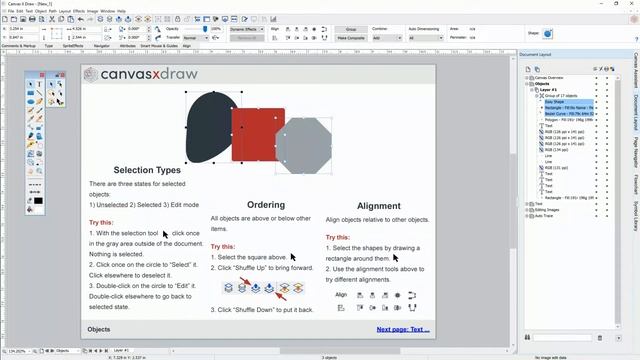Toggle visibility dot for Group of 17 objects
Screen dimensions: 640x360
click(596, 96)
